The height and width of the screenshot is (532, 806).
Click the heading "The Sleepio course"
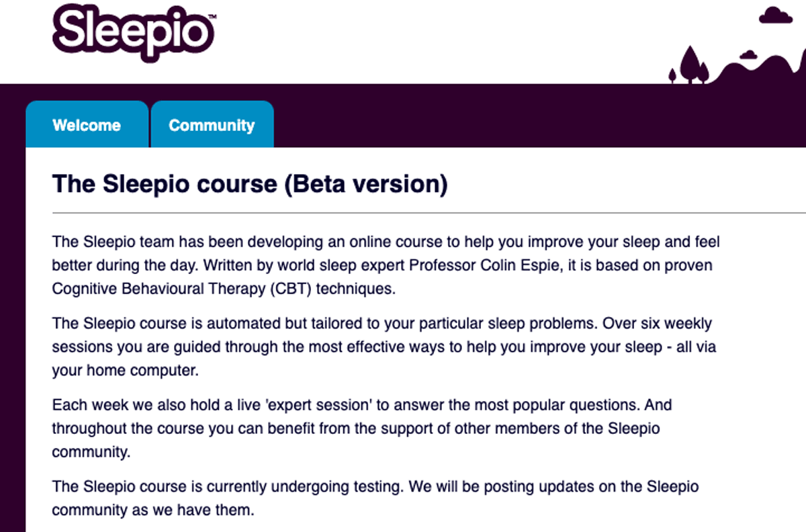click(165, 183)
